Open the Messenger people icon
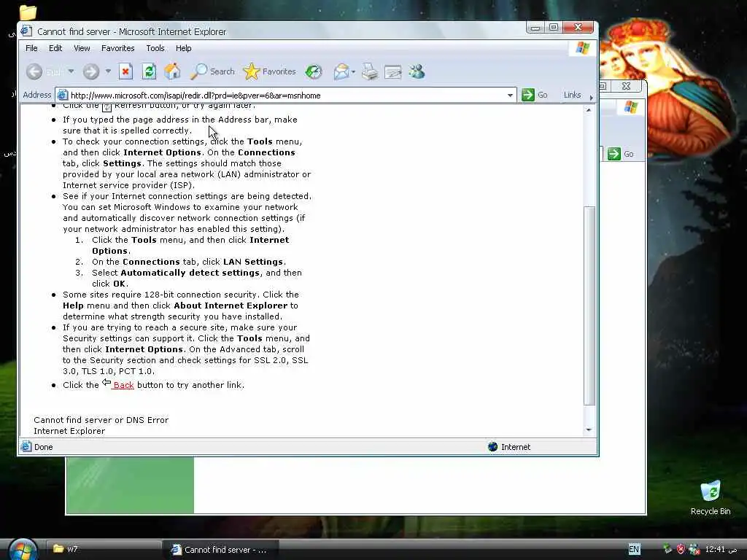Image resolution: width=747 pixels, height=560 pixels. click(x=417, y=71)
